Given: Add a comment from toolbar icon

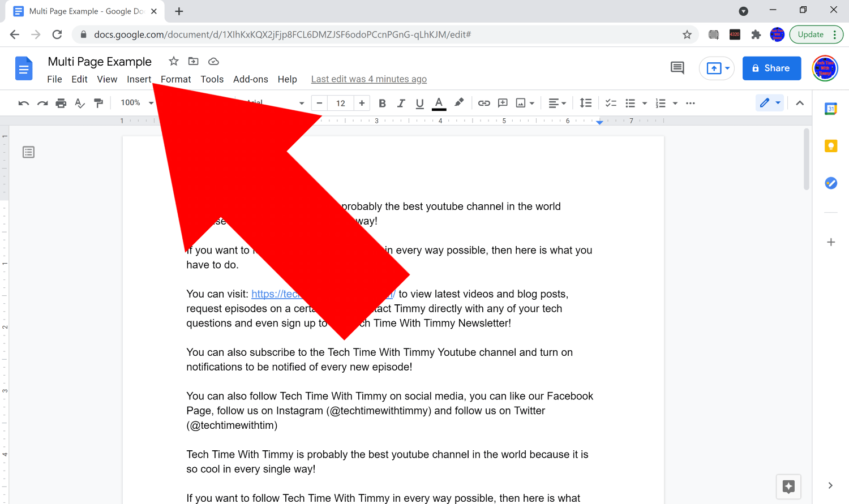Looking at the screenshot, I should pos(503,103).
